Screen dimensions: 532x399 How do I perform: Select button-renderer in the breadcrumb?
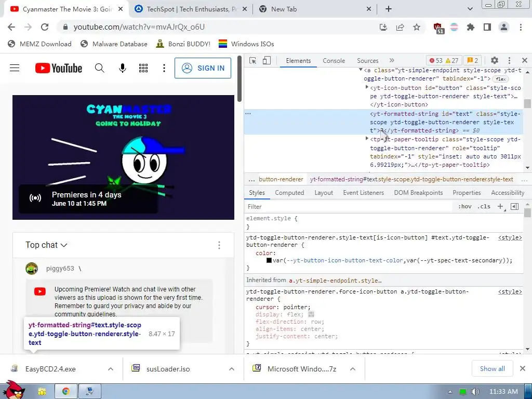281,179
